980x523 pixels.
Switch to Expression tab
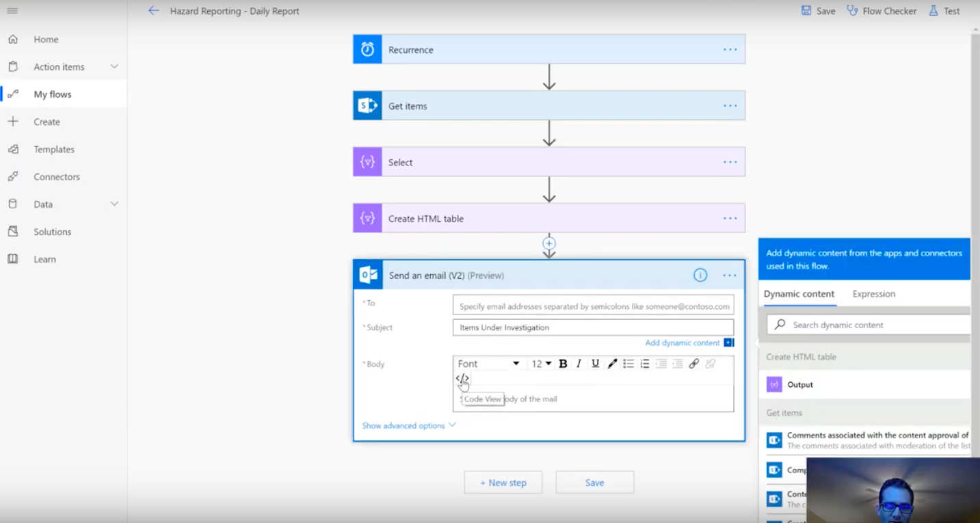coord(874,294)
